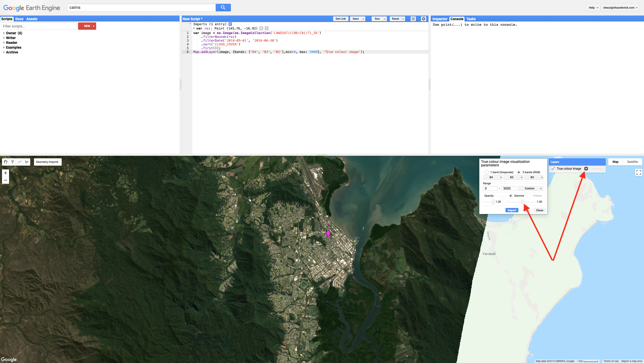Open the shaun@shaunlevick.com account dropdown
Viewport: 644px width, 363px height.
(x=620, y=8)
